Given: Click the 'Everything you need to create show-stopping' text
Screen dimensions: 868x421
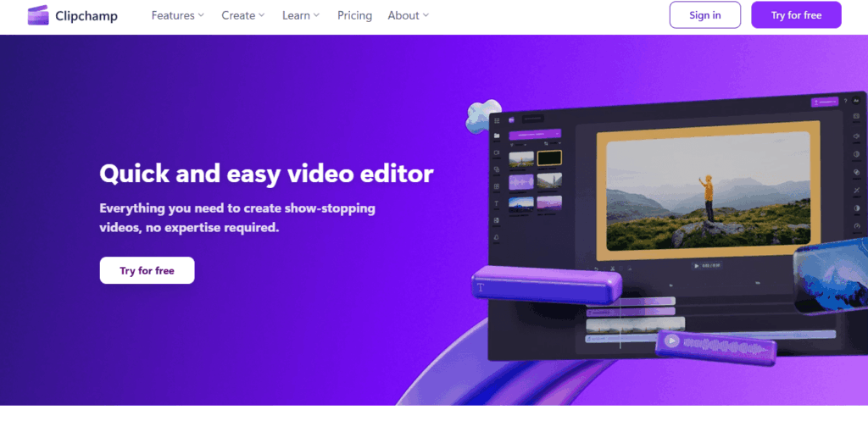Looking at the screenshot, I should (x=237, y=208).
